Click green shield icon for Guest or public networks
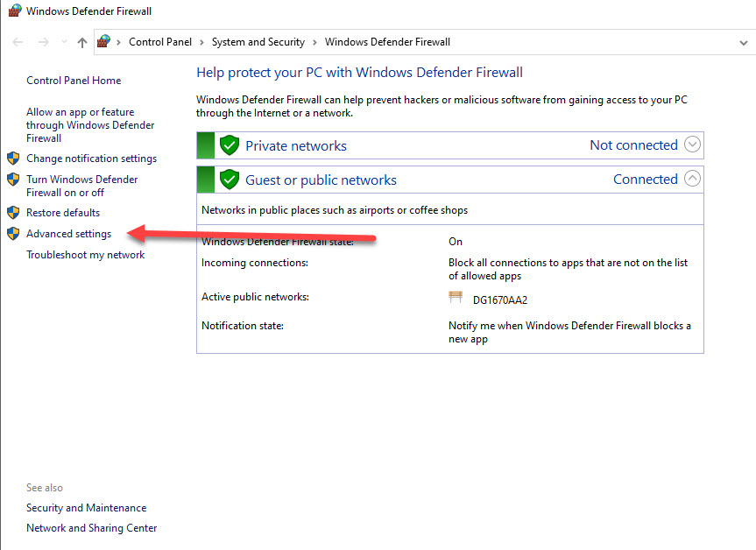Viewport: 756px width, 550px height. pos(230,180)
